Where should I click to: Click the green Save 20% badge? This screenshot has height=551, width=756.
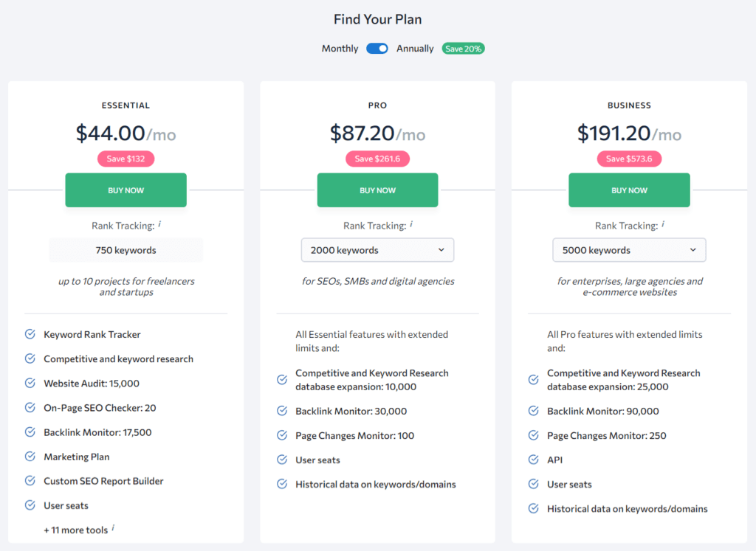coord(463,48)
